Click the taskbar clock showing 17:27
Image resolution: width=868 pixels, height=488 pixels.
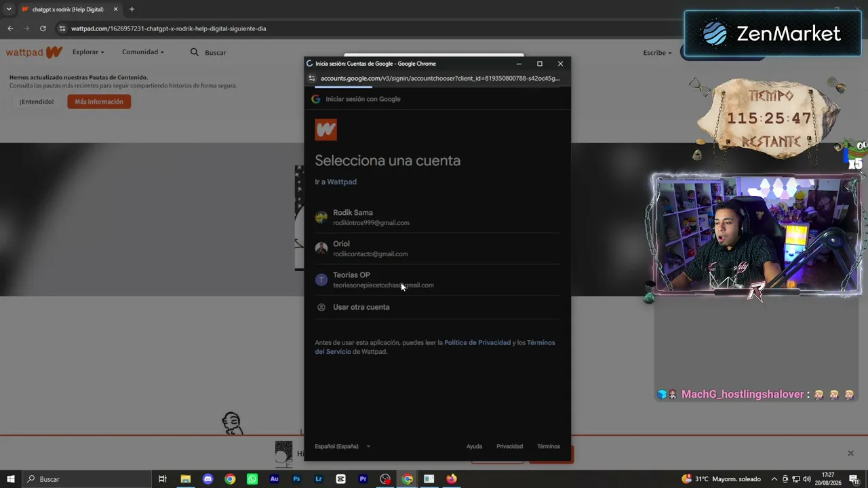[827, 479]
